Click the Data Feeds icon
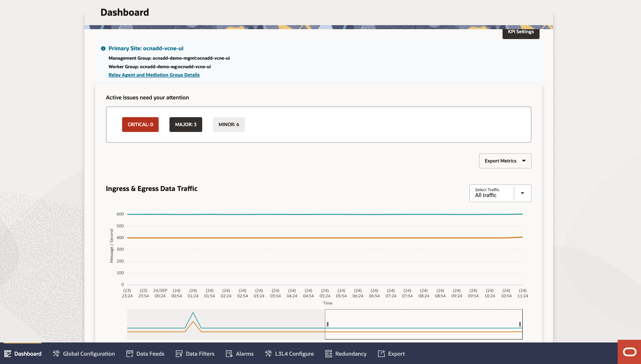 pyautogui.click(x=130, y=353)
